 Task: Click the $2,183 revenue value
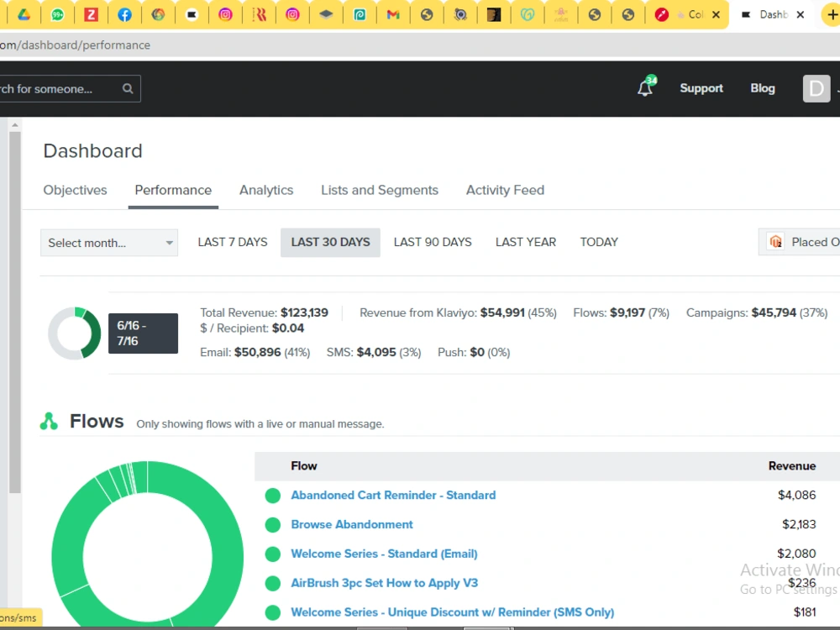(799, 524)
